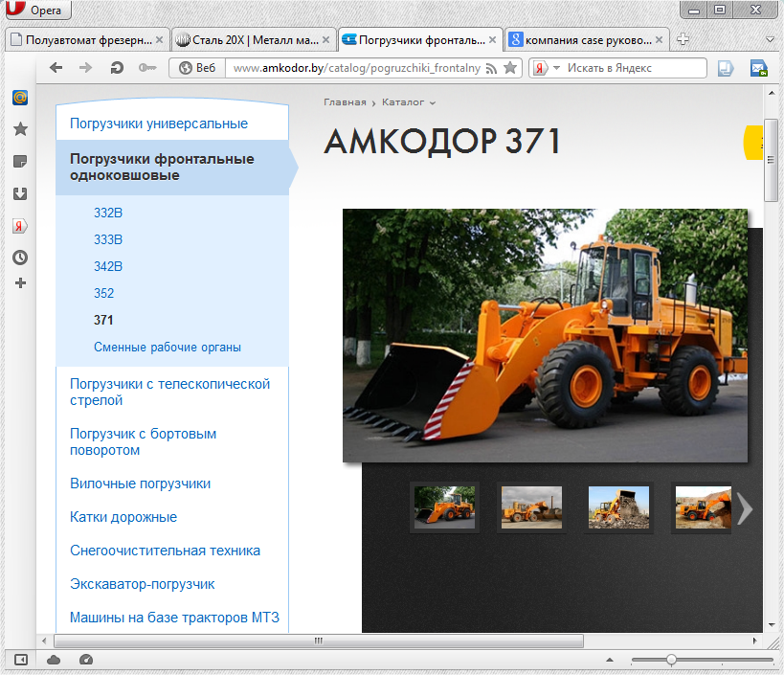Screen dimensions: 784x675
Task: Open Главная breadcrumb link
Action: coord(345,102)
